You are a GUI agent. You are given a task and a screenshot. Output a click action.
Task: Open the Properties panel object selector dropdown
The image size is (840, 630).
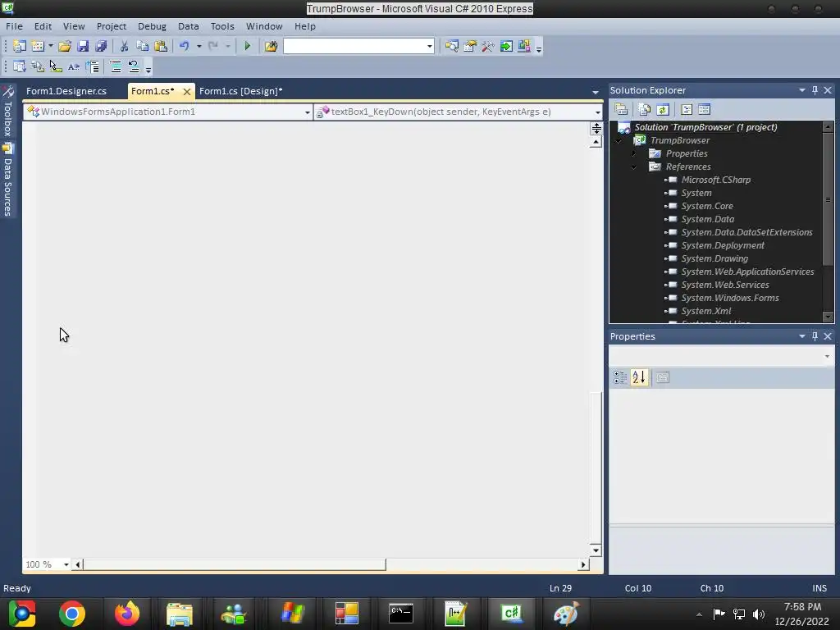(x=827, y=356)
